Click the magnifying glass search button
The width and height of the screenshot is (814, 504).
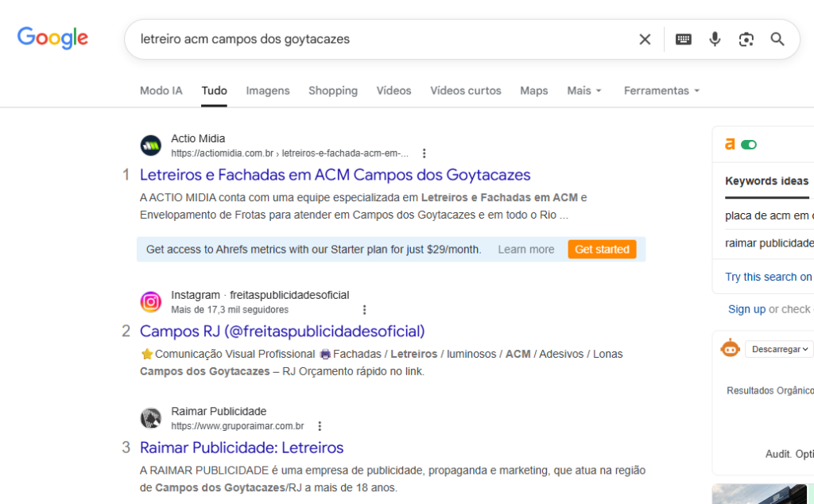(777, 40)
